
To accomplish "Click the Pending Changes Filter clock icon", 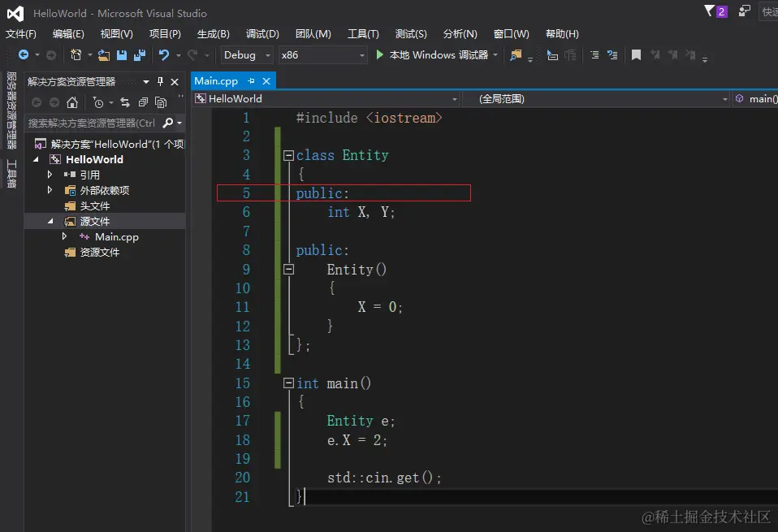I will click(98, 102).
